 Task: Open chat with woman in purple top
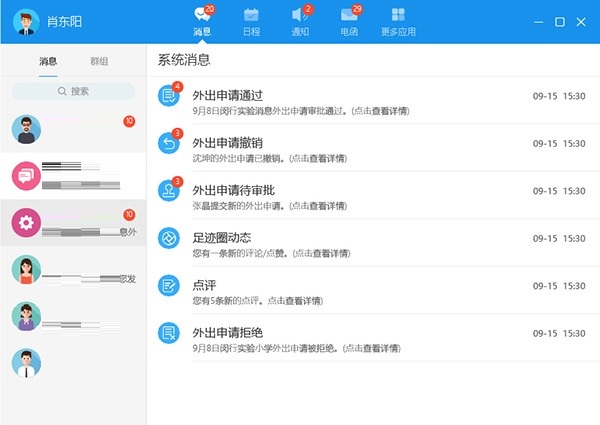coord(26,316)
